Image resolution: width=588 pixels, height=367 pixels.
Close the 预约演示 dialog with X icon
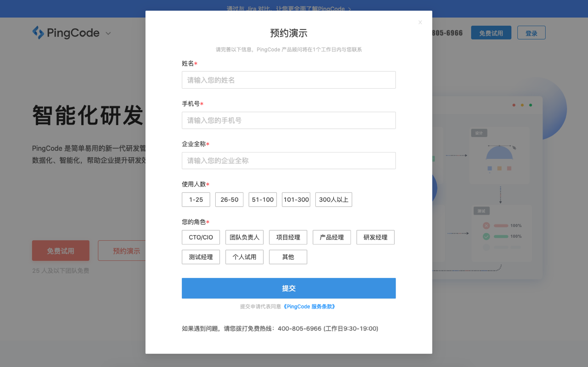[420, 22]
